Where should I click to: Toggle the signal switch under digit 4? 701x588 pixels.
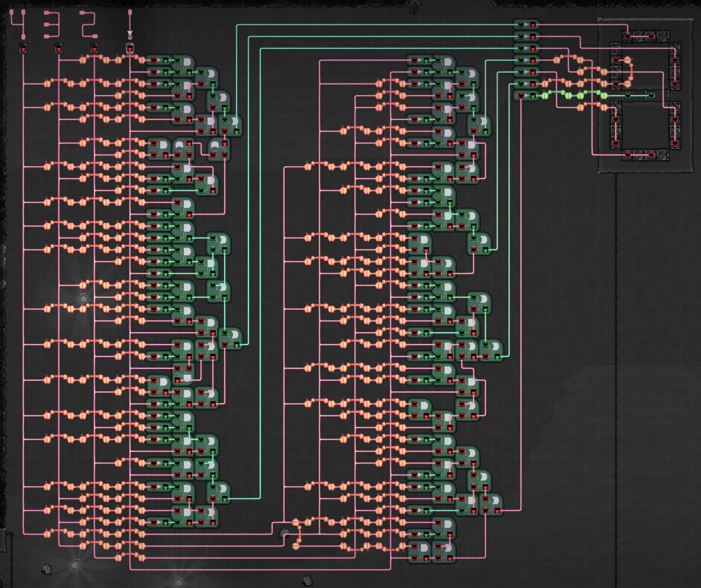(x=23, y=49)
